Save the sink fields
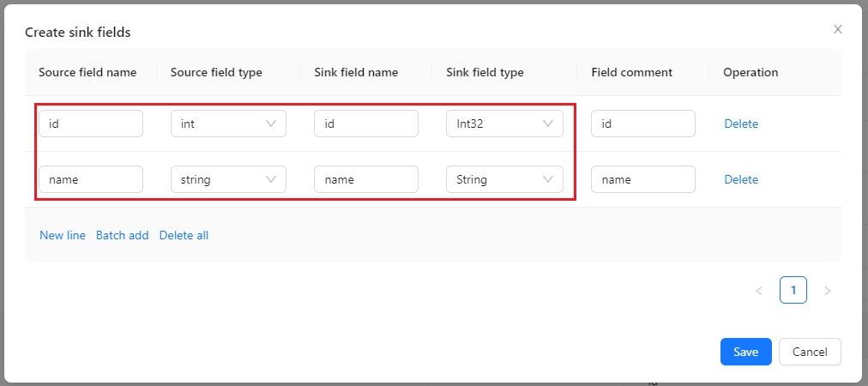 tap(745, 352)
